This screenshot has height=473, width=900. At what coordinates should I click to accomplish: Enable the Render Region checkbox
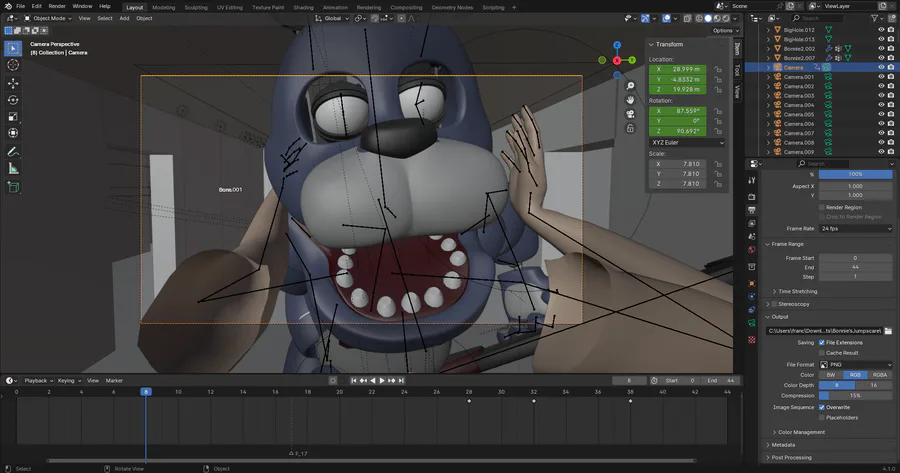[x=822, y=207]
